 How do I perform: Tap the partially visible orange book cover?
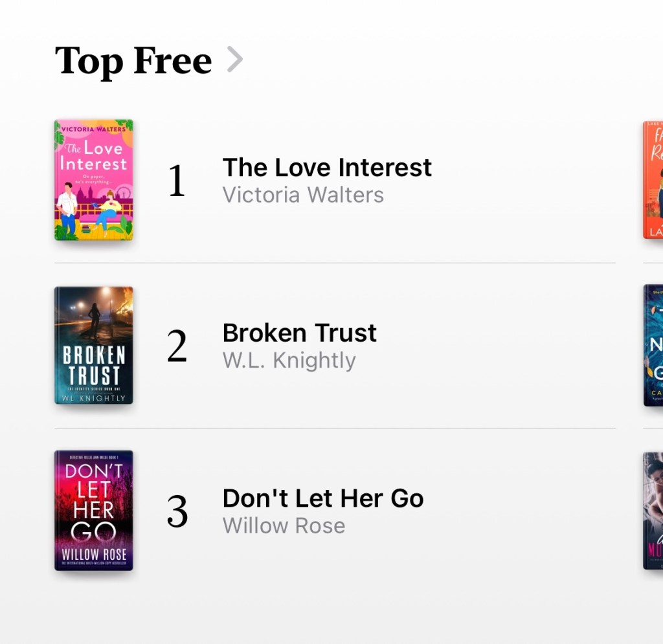tap(653, 180)
